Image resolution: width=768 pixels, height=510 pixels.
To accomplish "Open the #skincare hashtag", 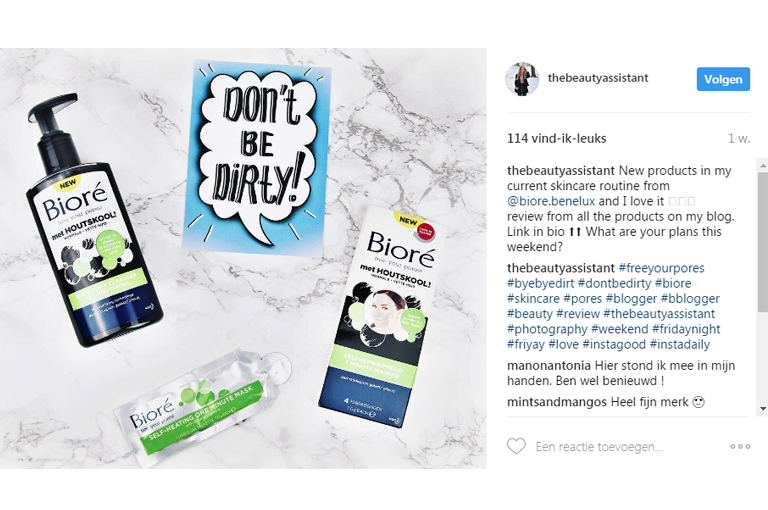I will pyautogui.click(x=533, y=298).
